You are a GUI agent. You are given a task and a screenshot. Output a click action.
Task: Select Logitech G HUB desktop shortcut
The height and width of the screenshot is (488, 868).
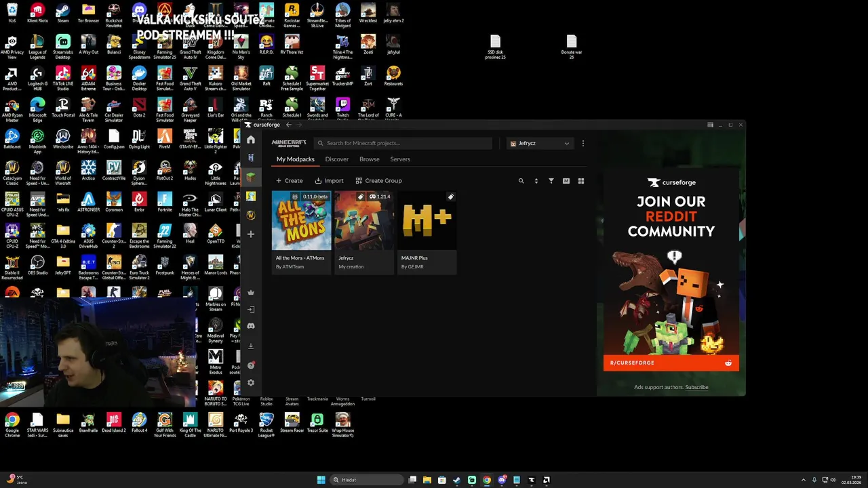[37, 79]
